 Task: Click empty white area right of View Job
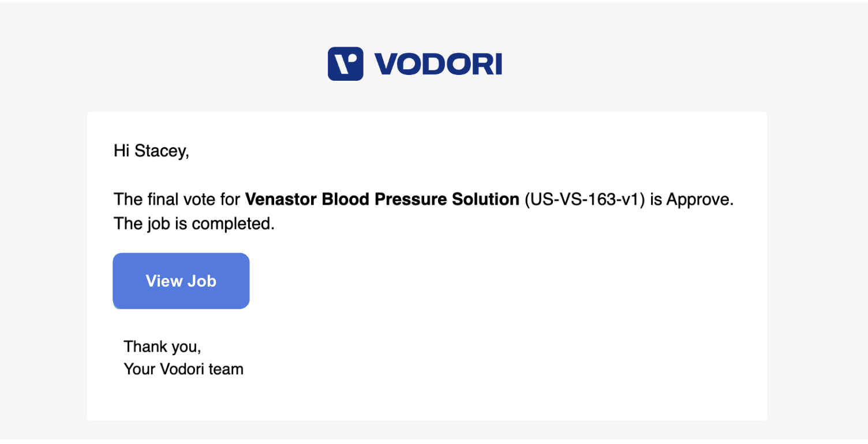[x=491, y=281]
